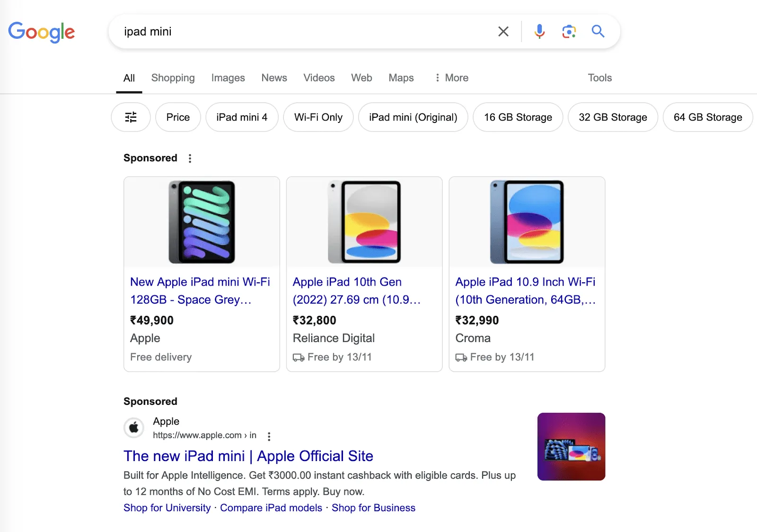Click the https://www.apple.com URL text
The image size is (757, 532).
point(204,436)
